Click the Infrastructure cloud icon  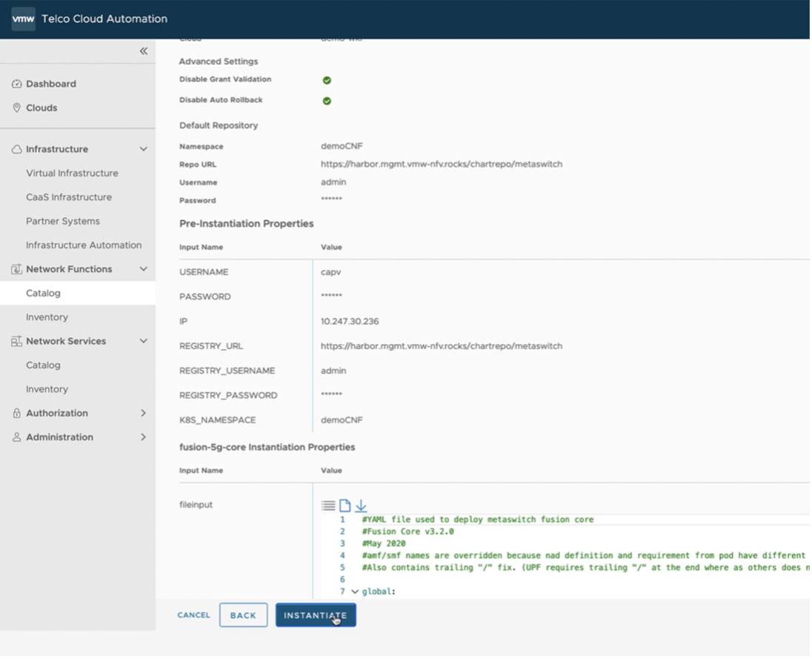(16, 149)
